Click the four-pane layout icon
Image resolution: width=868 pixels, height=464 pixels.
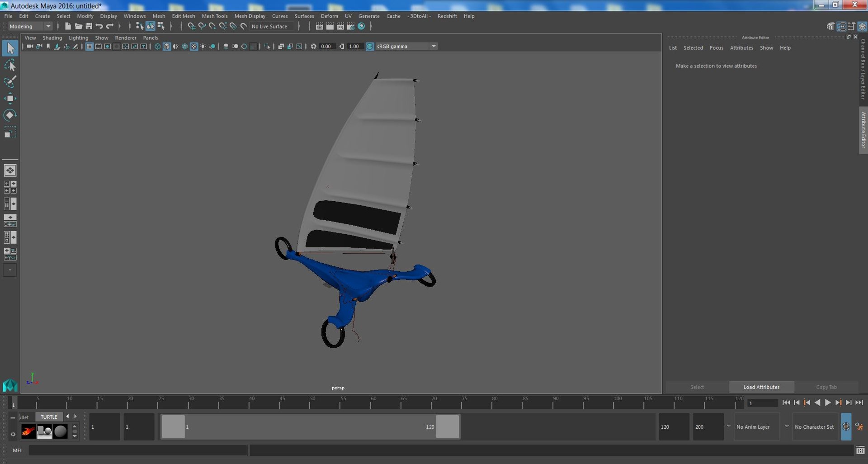point(10,187)
